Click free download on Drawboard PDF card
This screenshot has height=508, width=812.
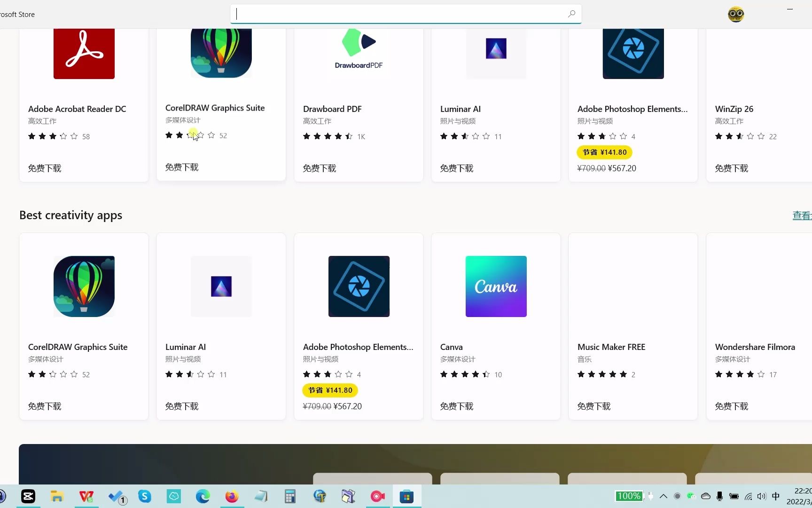320,168
